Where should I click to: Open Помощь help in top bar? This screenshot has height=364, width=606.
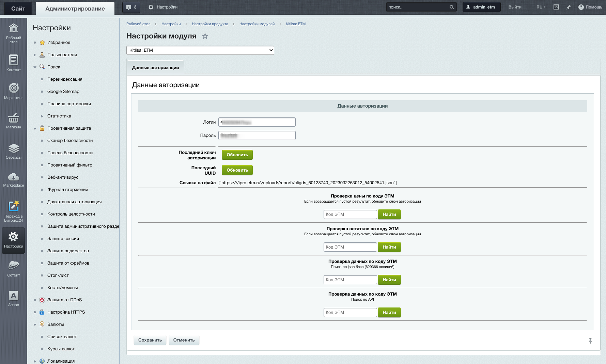pos(590,7)
